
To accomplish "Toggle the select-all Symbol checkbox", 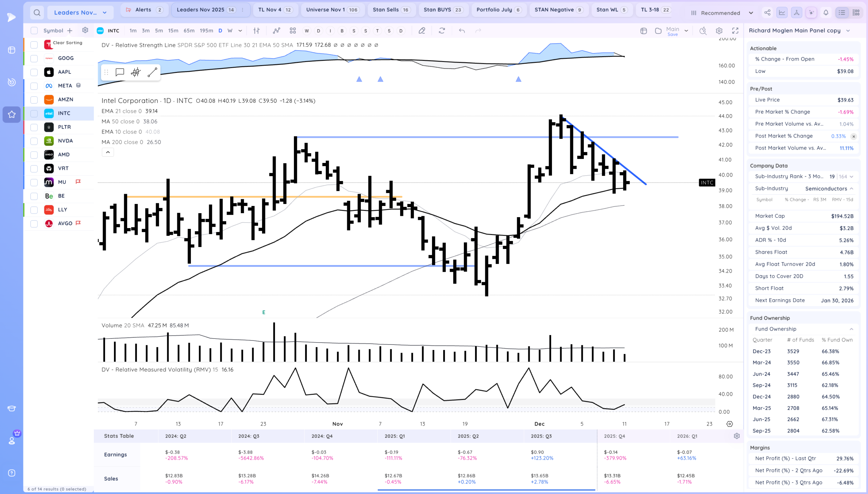I will pyautogui.click(x=34, y=30).
